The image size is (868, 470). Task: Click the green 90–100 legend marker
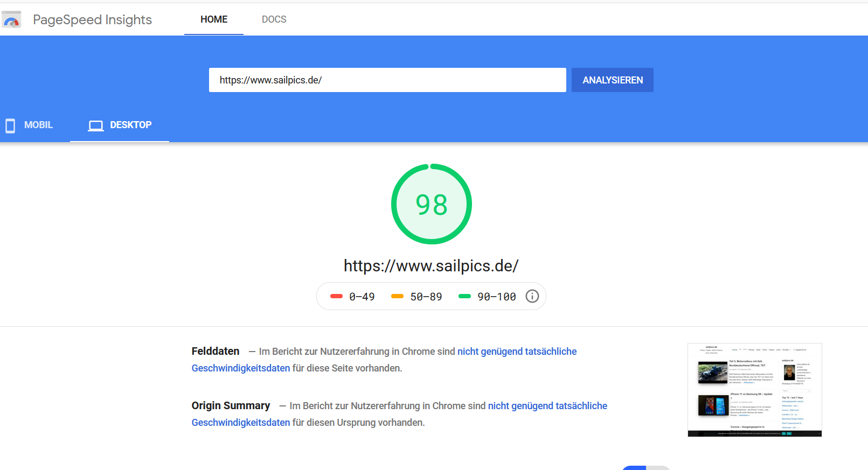tap(464, 296)
